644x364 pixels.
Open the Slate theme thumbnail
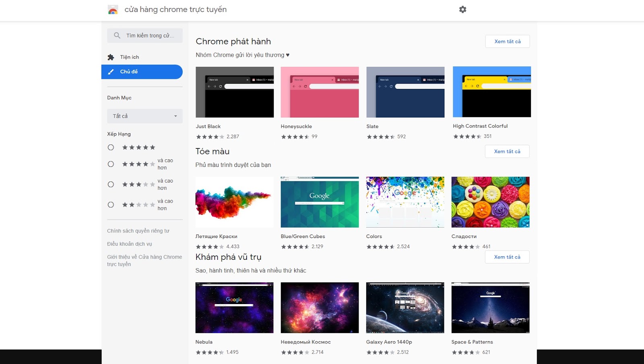click(x=405, y=92)
